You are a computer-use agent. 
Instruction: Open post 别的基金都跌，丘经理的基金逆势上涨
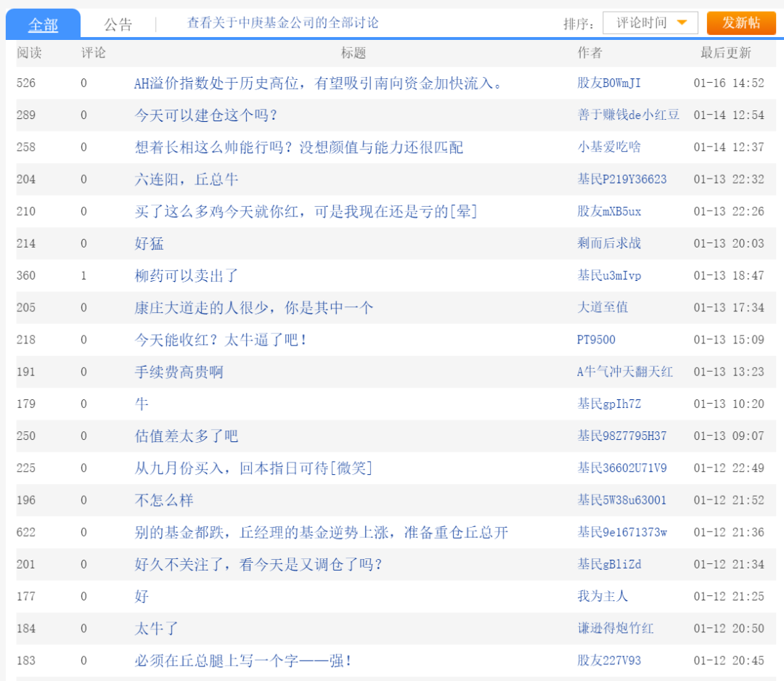click(x=321, y=532)
